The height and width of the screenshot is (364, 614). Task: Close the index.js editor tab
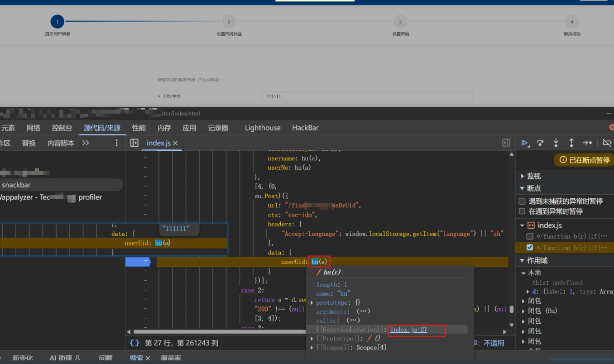tap(176, 143)
